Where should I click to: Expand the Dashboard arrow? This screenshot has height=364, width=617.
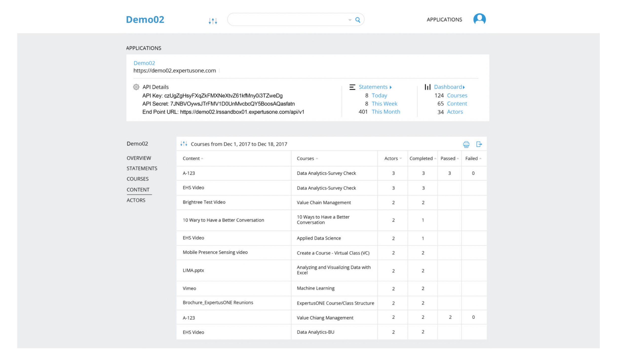tap(464, 87)
